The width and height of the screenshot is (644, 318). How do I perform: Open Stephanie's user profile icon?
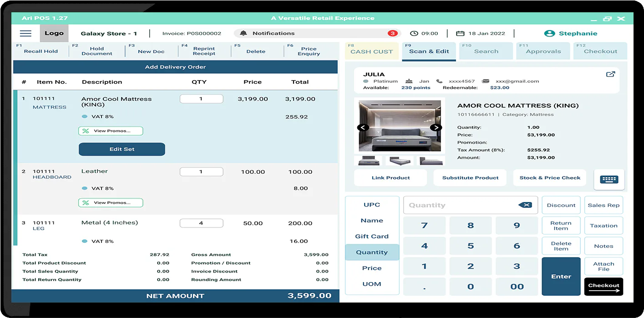(550, 33)
